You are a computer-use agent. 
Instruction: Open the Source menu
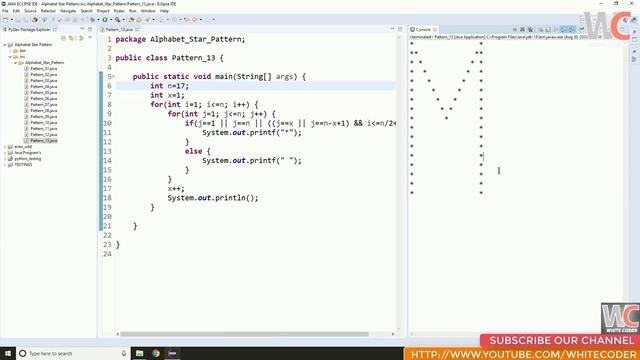(30, 11)
